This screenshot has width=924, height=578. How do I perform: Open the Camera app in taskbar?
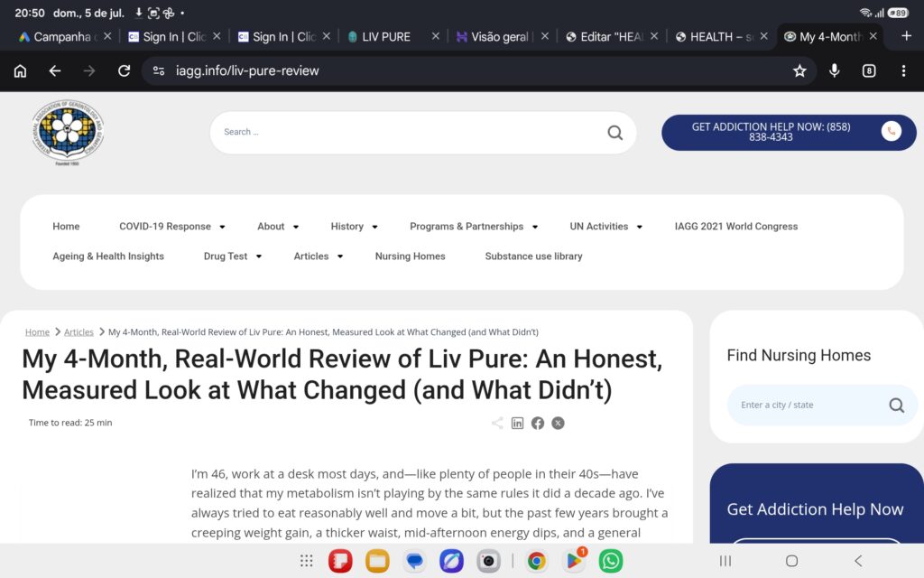click(x=488, y=561)
